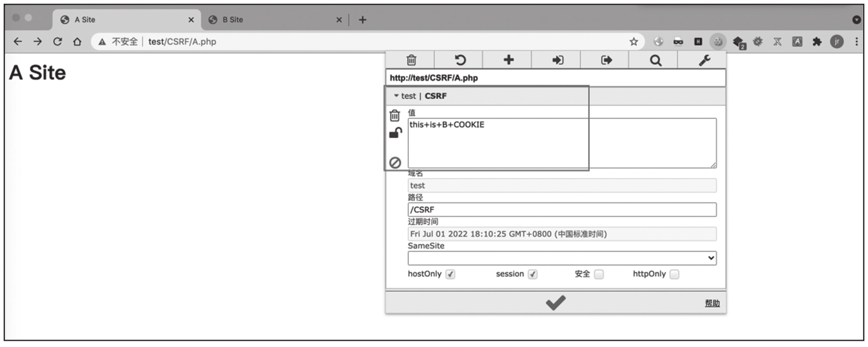The image size is (868, 347).
Task: Open the SameSite dropdown
Action: (562, 258)
